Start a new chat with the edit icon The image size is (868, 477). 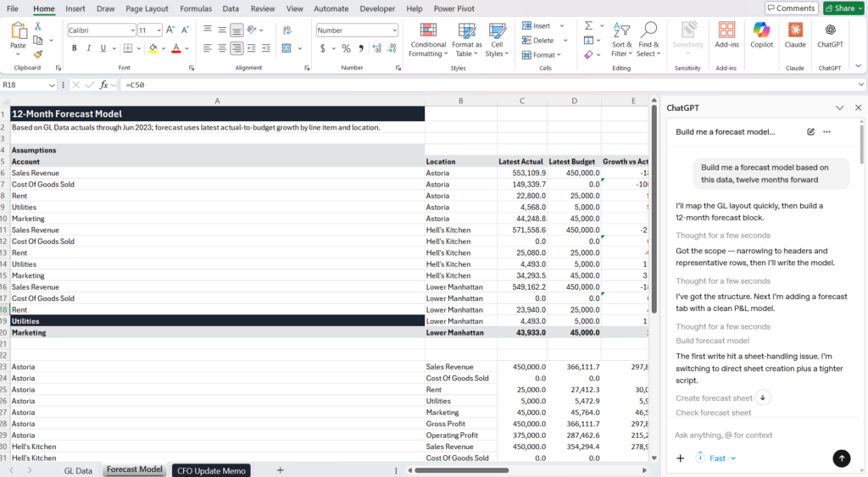point(810,131)
